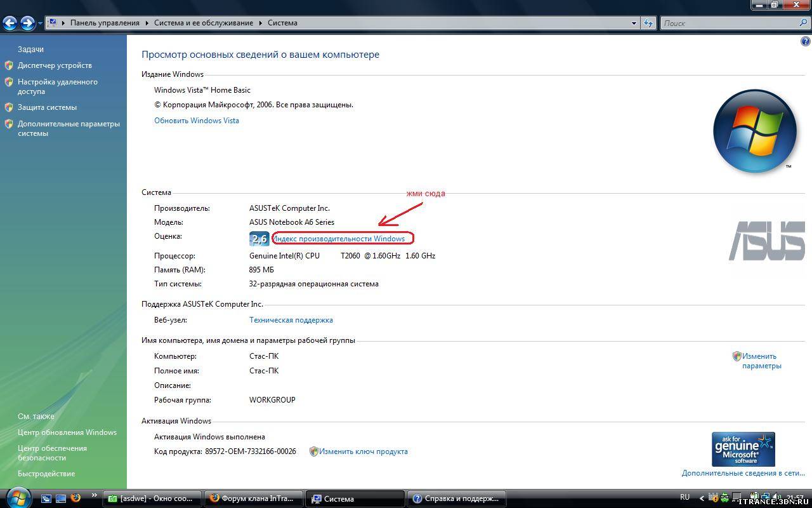Expand hidden quick launch items chevron
Screen dimensions: 812x508
[x=95, y=495]
